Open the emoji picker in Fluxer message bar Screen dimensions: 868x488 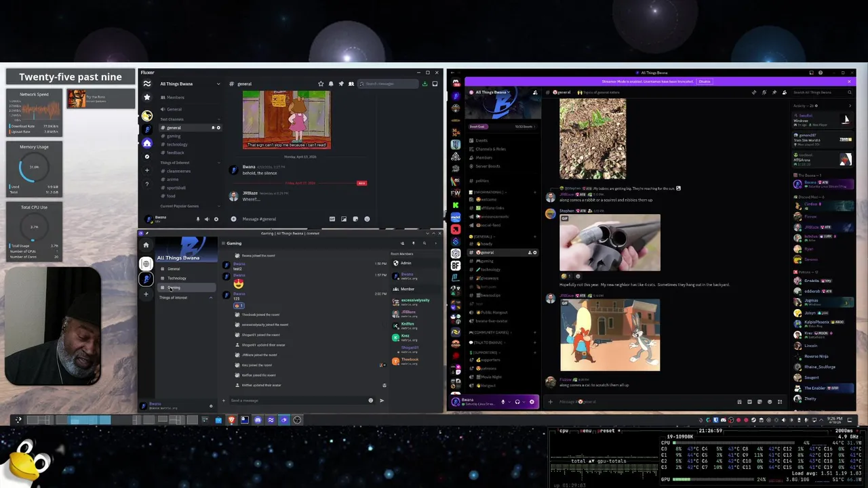point(367,219)
